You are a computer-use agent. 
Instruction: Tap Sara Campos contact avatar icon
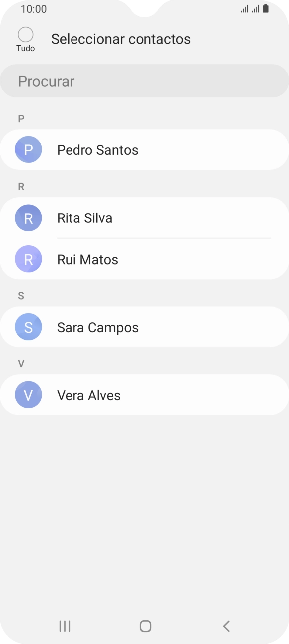click(x=28, y=327)
